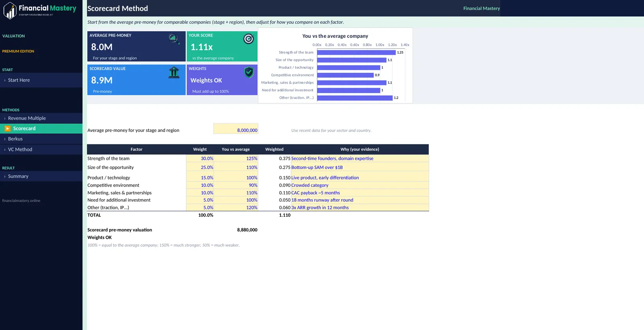Screen dimensions: 644x330
Task: Open the Summary result page
Action: click(41, 176)
